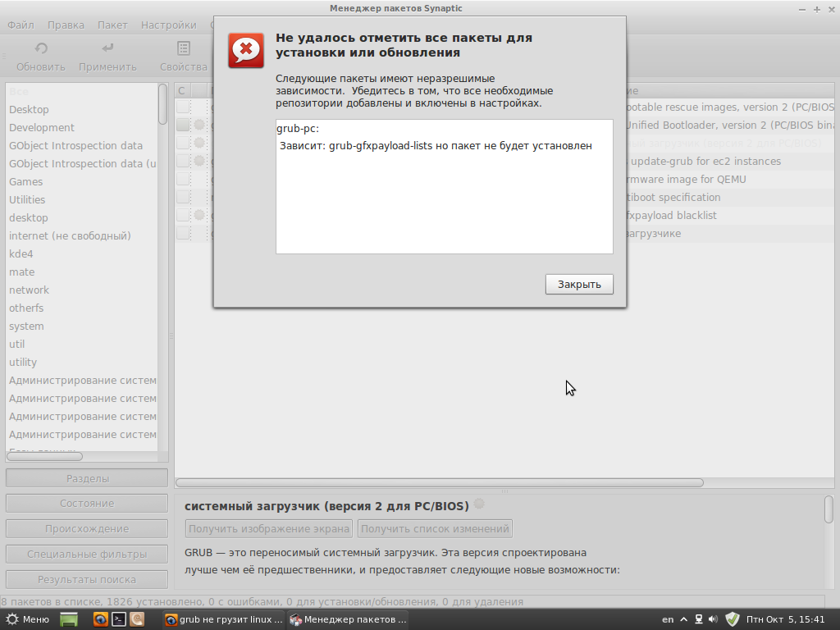
Task: Expand hidden tray icons with the up arrow
Action: (683, 619)
